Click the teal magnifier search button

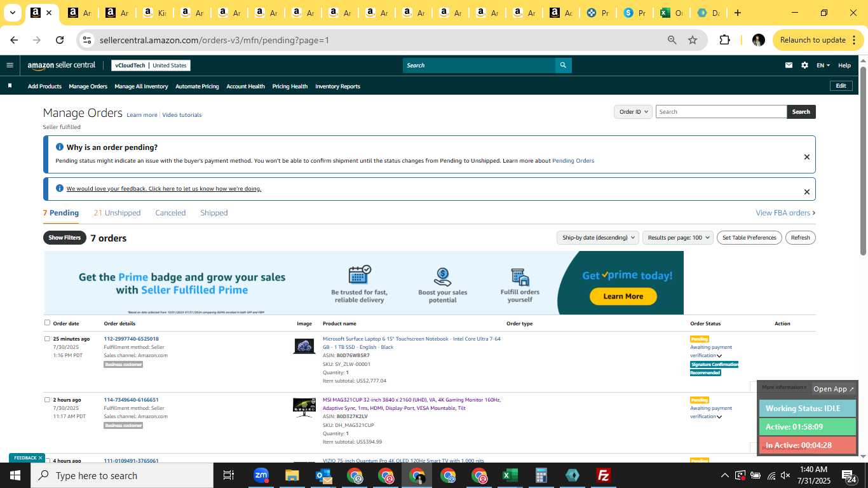click(563, 65)
